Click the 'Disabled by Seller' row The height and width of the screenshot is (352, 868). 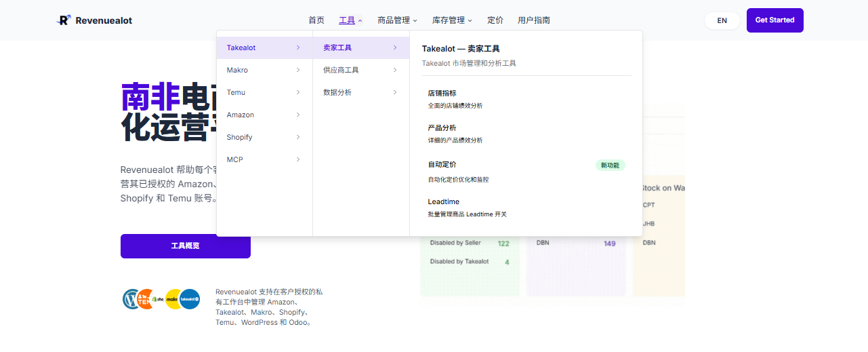pyautogui.click(x=470, y=243)
